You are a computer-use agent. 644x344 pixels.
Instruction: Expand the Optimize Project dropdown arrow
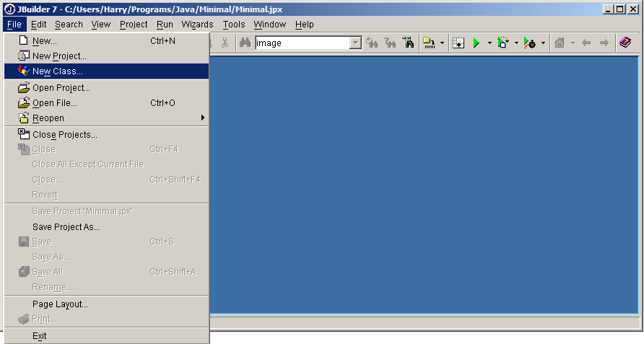(x=543, y=43)
